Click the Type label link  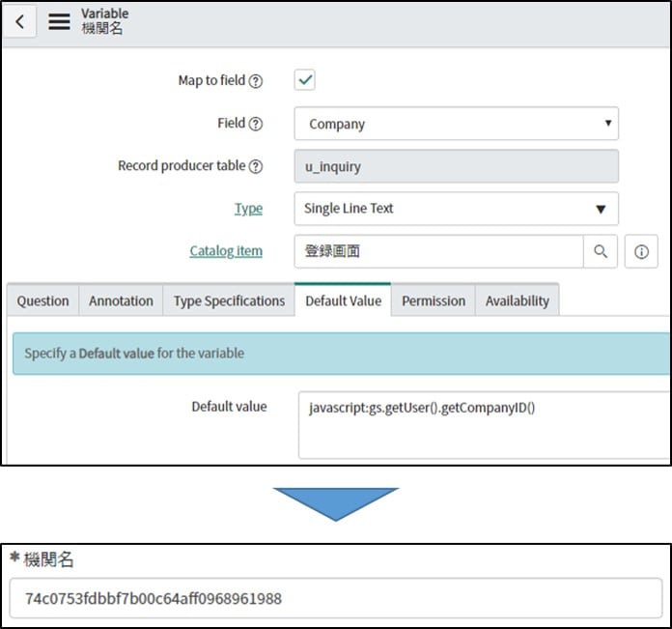tap(248, 209)
